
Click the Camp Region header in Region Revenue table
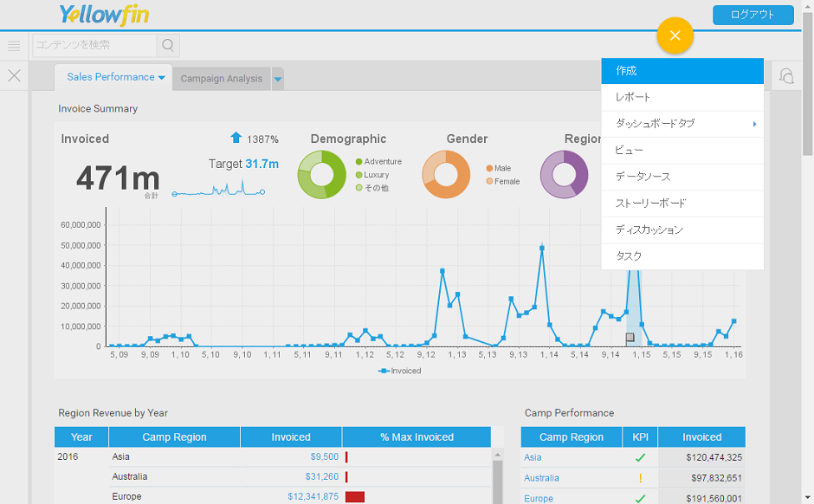click(x=174, y=437)
